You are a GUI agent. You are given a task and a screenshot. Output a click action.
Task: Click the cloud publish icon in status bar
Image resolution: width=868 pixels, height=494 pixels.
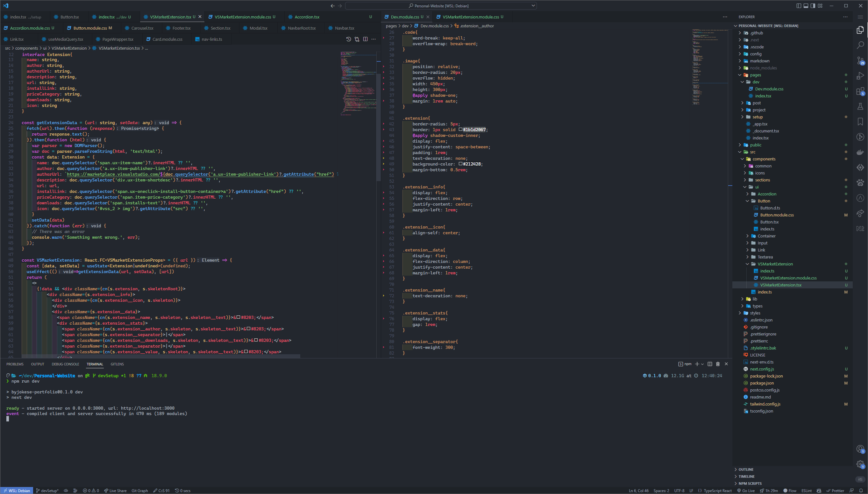click(x=66, y=490)
